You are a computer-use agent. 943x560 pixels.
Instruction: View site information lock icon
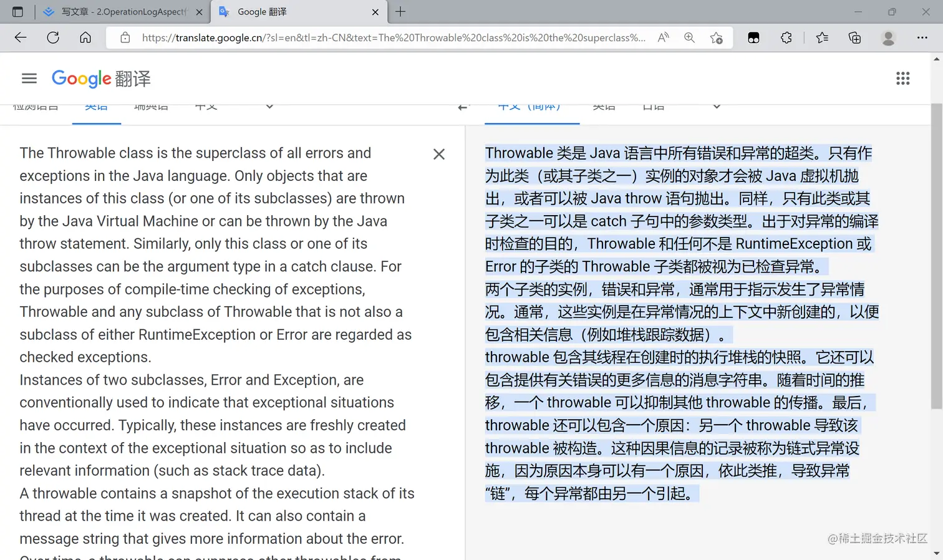125,37
